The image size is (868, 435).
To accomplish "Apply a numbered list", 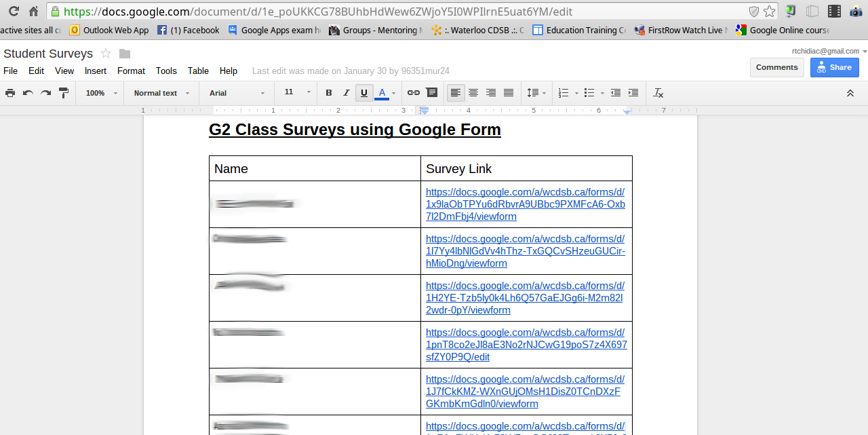I will 564,93.
